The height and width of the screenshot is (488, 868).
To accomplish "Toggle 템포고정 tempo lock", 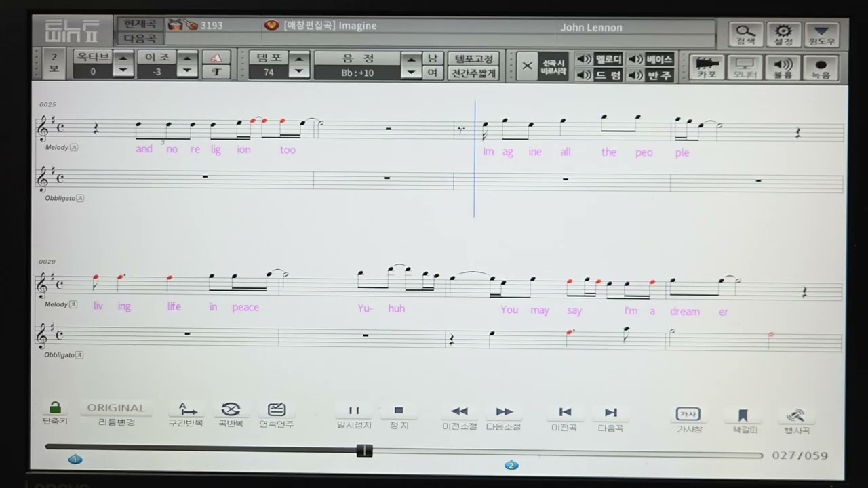I will click(473, 58).
